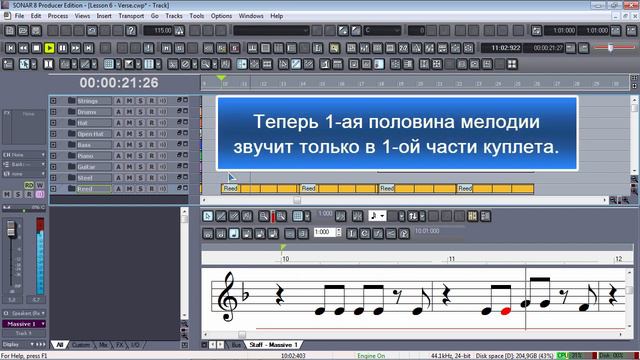Toggle the W automation write button in inspector
Viewport: 640px width, 360px height.
[x=40, y=185]
